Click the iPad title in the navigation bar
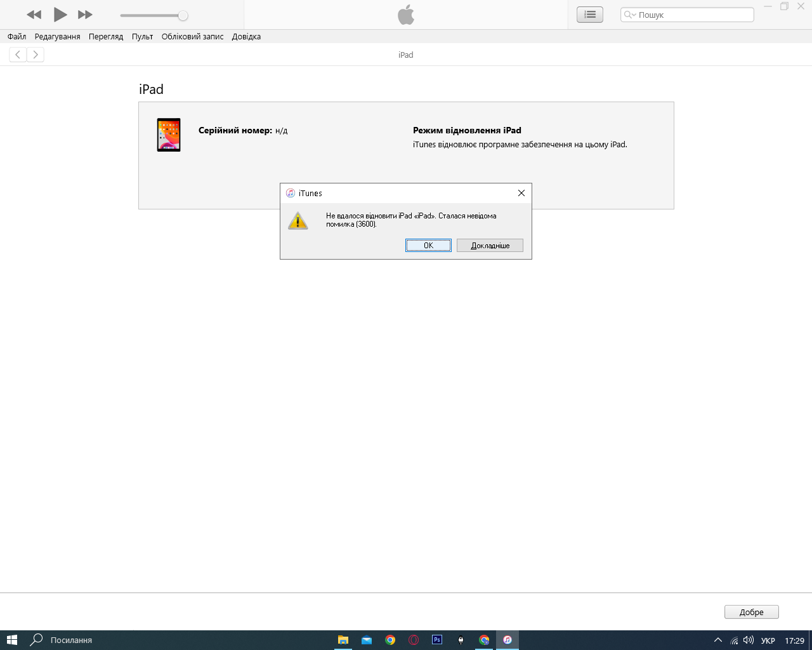Image resolution: width=812 pixels, height=650 pixels. tap(406, 55)
